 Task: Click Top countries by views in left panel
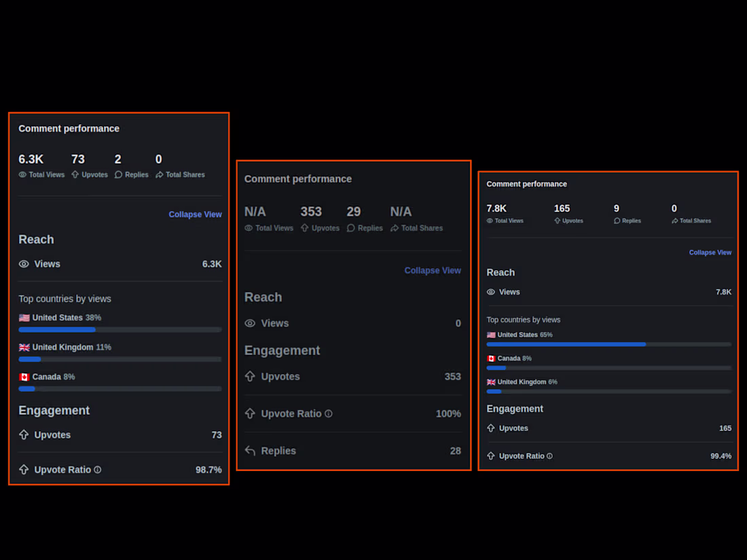[x=65, y=299]
